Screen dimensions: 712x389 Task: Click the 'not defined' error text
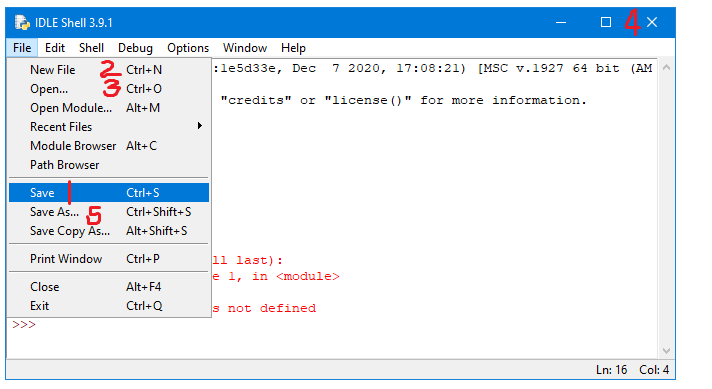(272, 309)
